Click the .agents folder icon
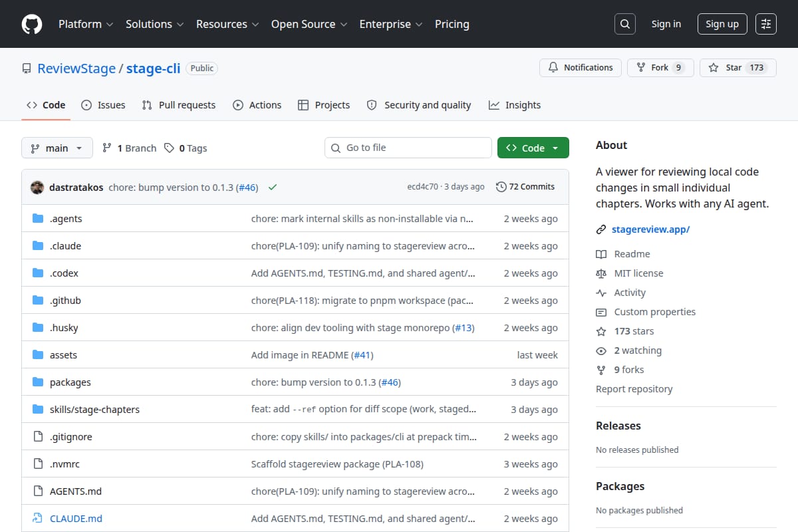Viewport: 798px width, 532px height. coord(38,219)
